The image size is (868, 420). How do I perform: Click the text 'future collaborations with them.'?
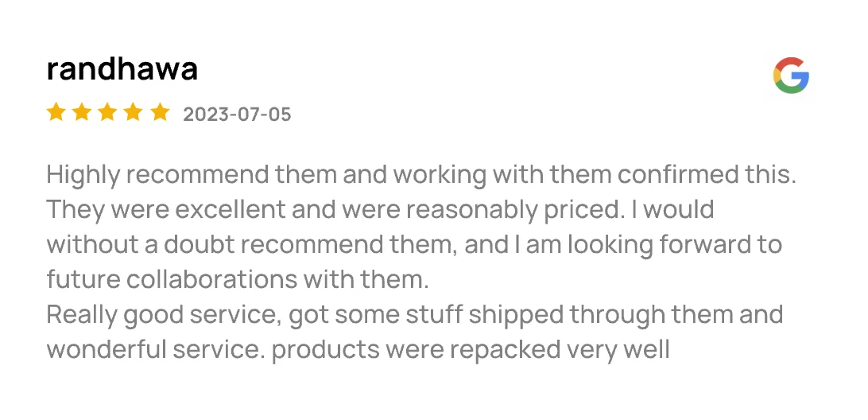(238, 280)
